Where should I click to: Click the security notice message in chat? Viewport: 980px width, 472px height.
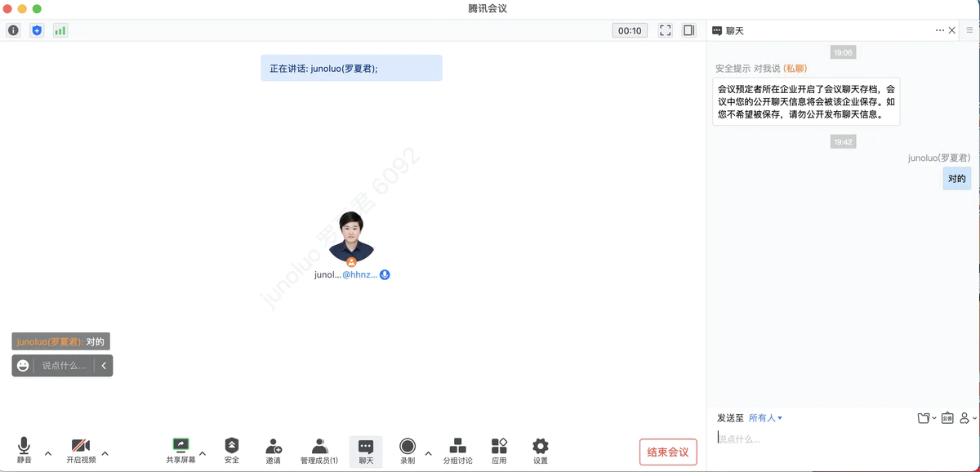click(806, 101)
